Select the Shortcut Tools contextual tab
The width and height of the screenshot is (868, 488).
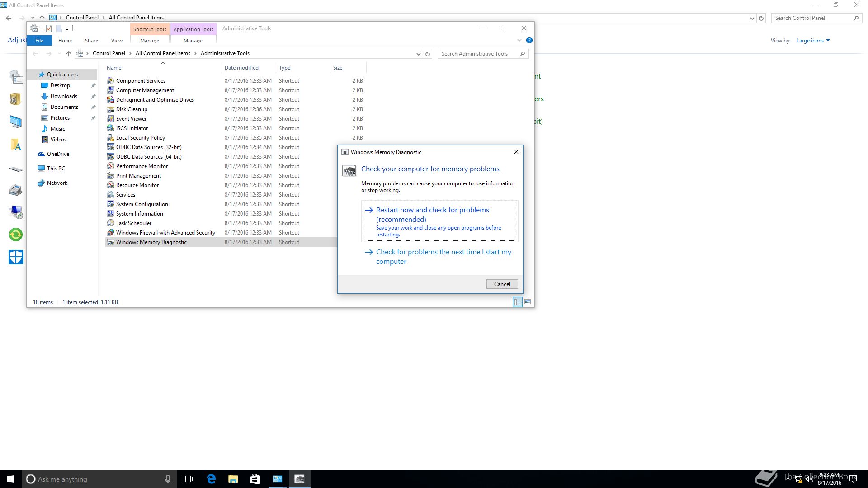(150, 29)
